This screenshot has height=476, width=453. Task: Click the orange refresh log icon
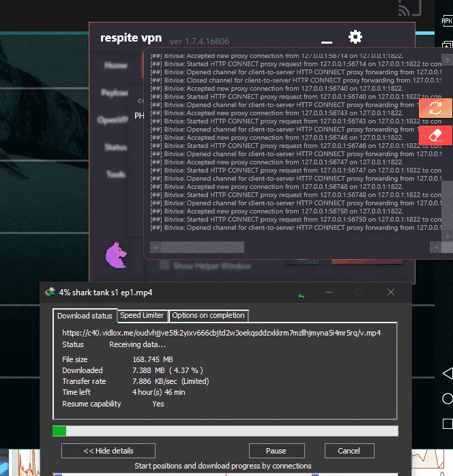click(435, 108)
